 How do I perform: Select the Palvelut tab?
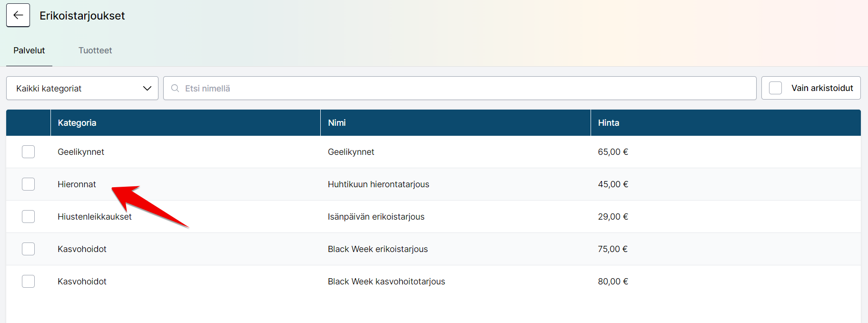pos(29,50)
